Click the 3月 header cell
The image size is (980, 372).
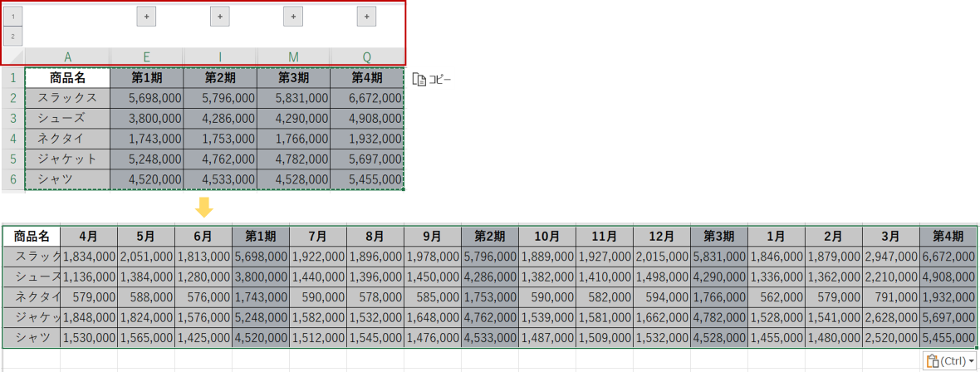point(890,237)
